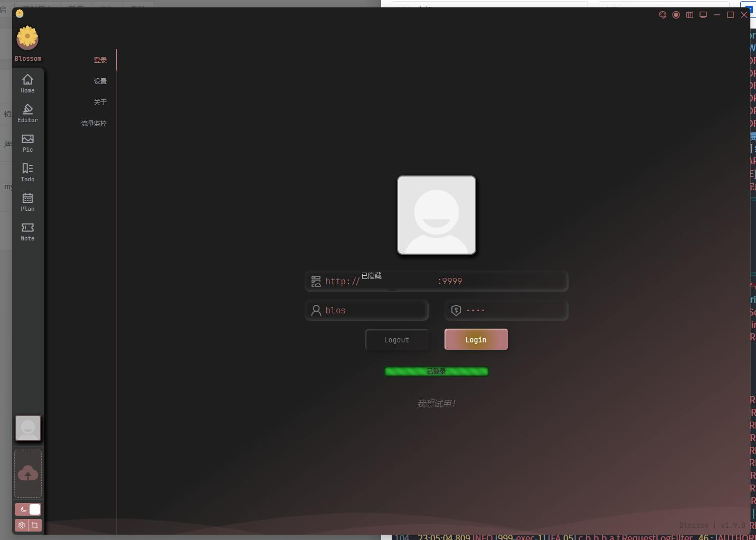Click the username field containing blos

(x=367, y=310)
